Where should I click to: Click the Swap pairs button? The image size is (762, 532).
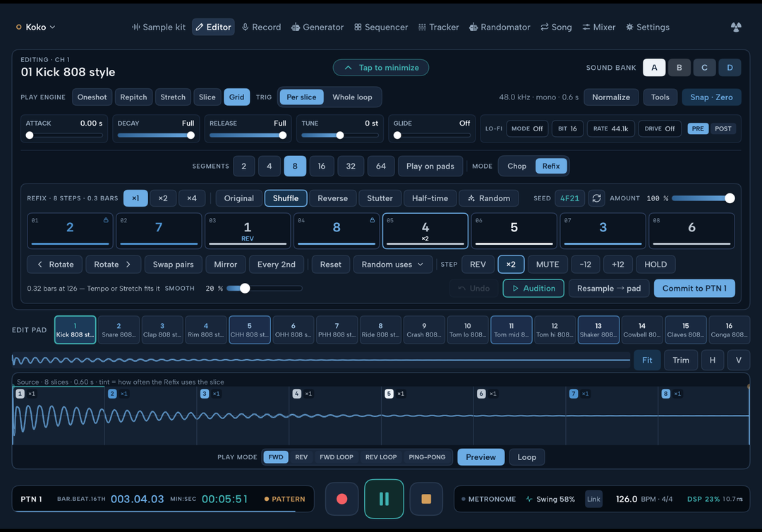coord(173,265)
